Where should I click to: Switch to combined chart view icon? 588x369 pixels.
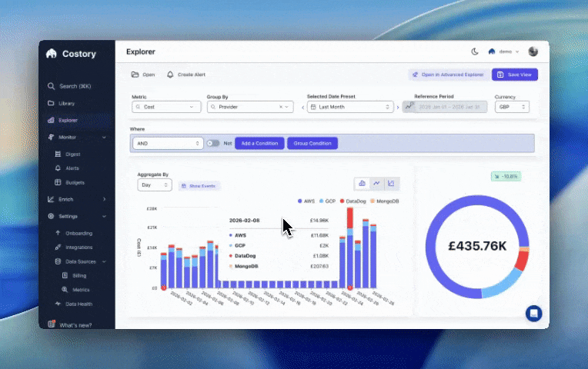pos(391,183)
